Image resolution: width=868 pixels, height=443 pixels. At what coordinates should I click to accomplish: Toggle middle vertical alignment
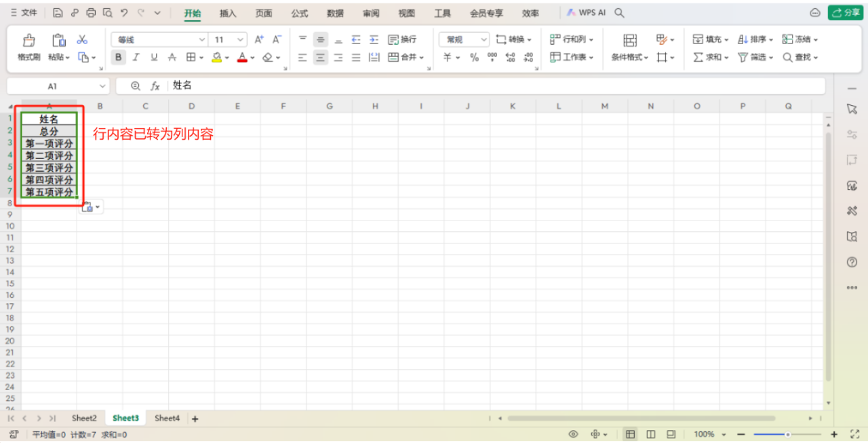tap(321, 39)
